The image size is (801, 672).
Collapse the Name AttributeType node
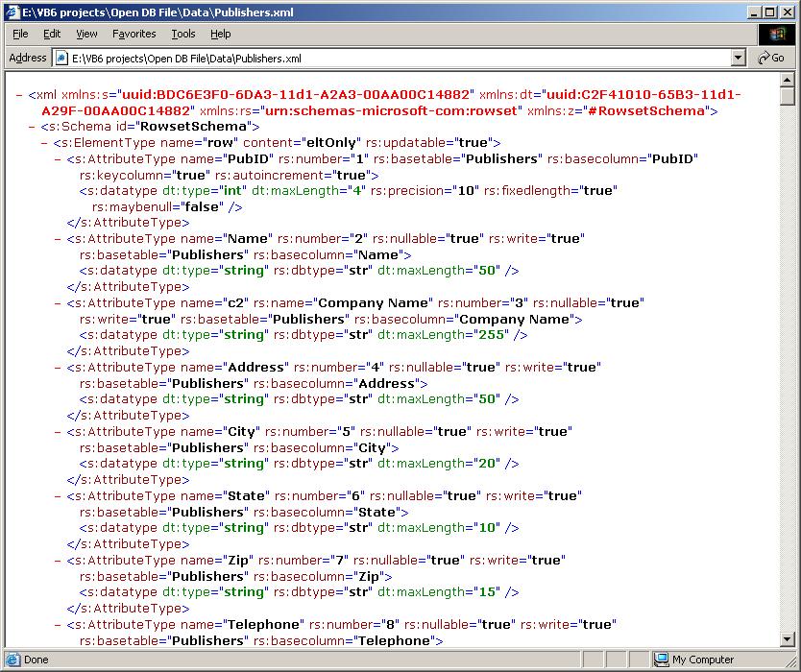coord(58,239)
